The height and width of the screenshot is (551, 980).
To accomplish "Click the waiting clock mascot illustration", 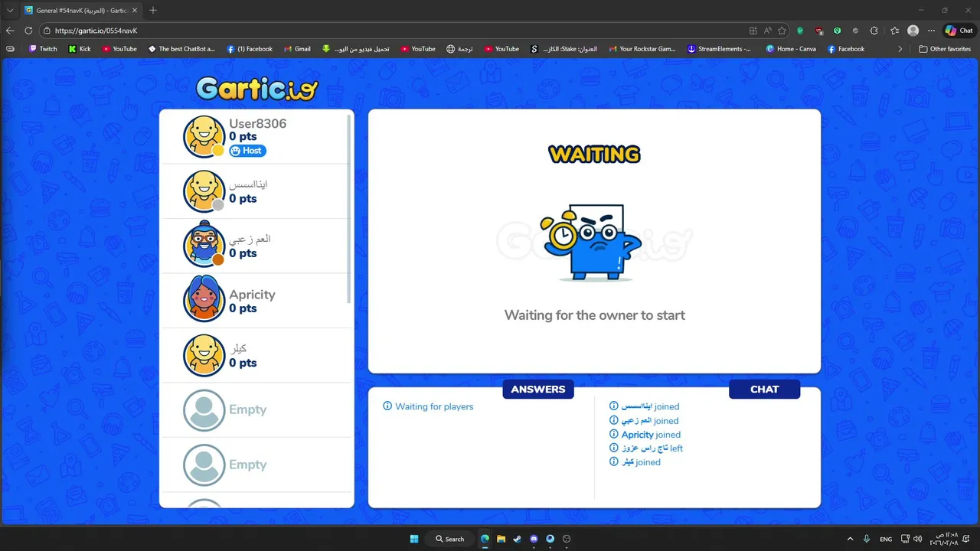I will click(x=590, y=242).
